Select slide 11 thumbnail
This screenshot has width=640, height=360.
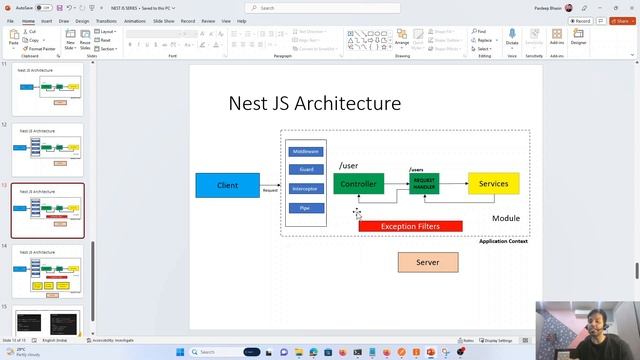pyautogui.click(x=48, y=89)
